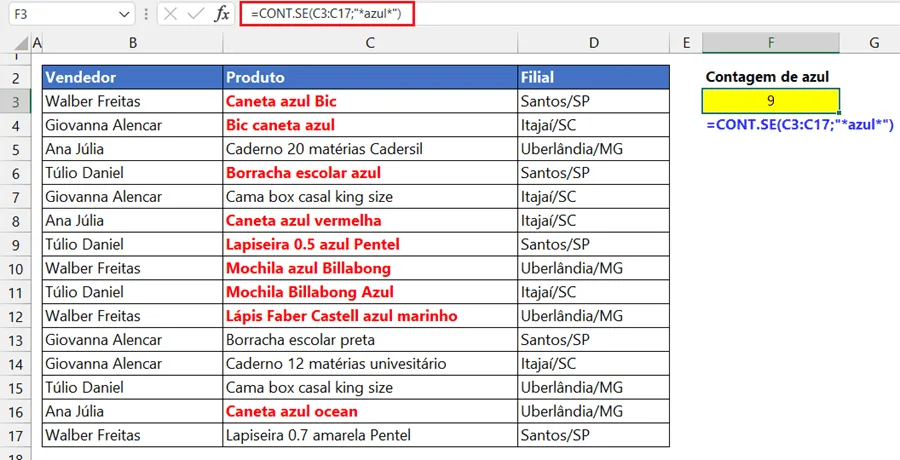Click the Insert Function fx icon
This screenshot has height=460, width=900.
[222, 14]
